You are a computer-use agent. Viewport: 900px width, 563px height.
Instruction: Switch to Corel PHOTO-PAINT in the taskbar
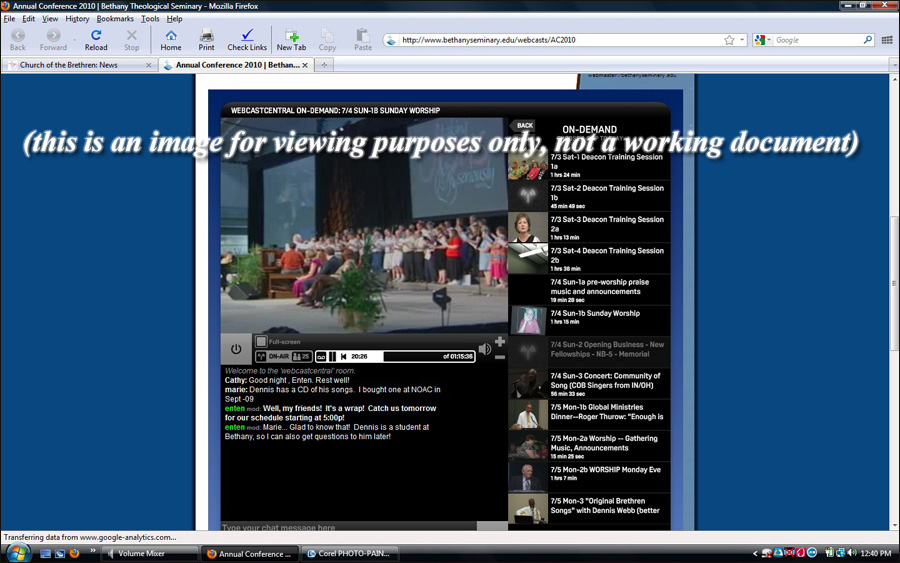[x=350, y=554]
